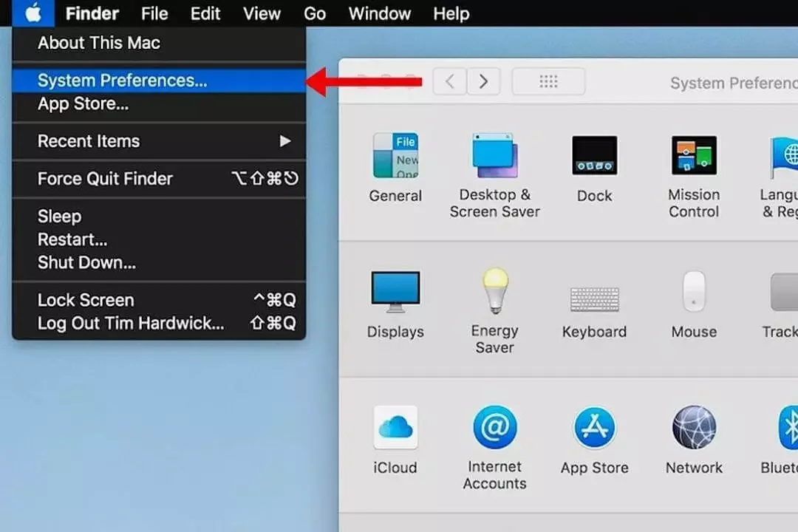Open Desktop & Screen Saver settings

(x=494, y=157)
